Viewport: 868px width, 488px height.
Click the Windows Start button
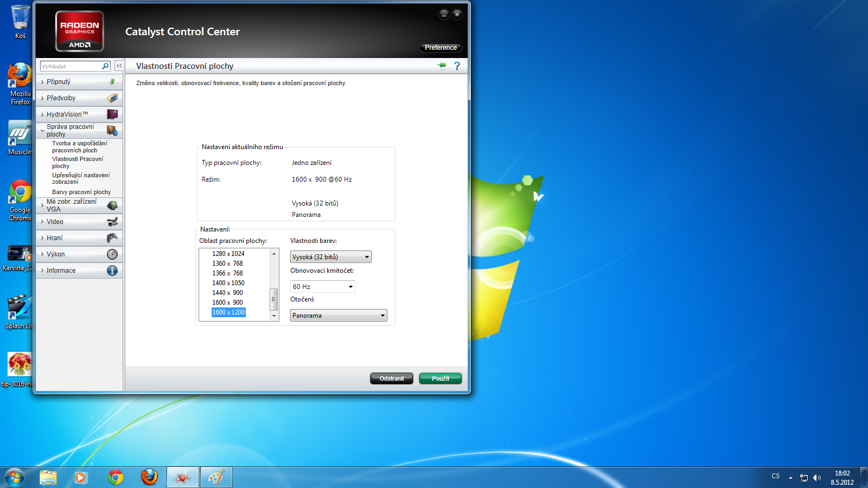(15, 478)
